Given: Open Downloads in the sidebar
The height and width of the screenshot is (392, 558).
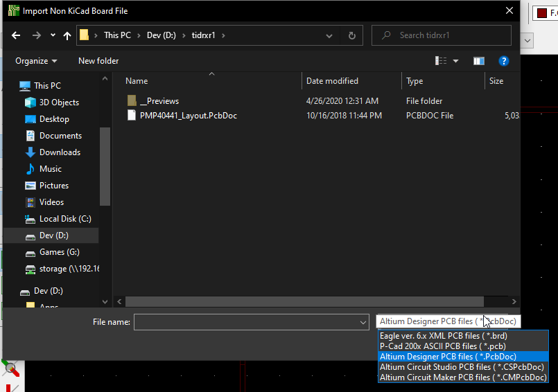Looking at the screenshot, I should (x=60, y=152).
